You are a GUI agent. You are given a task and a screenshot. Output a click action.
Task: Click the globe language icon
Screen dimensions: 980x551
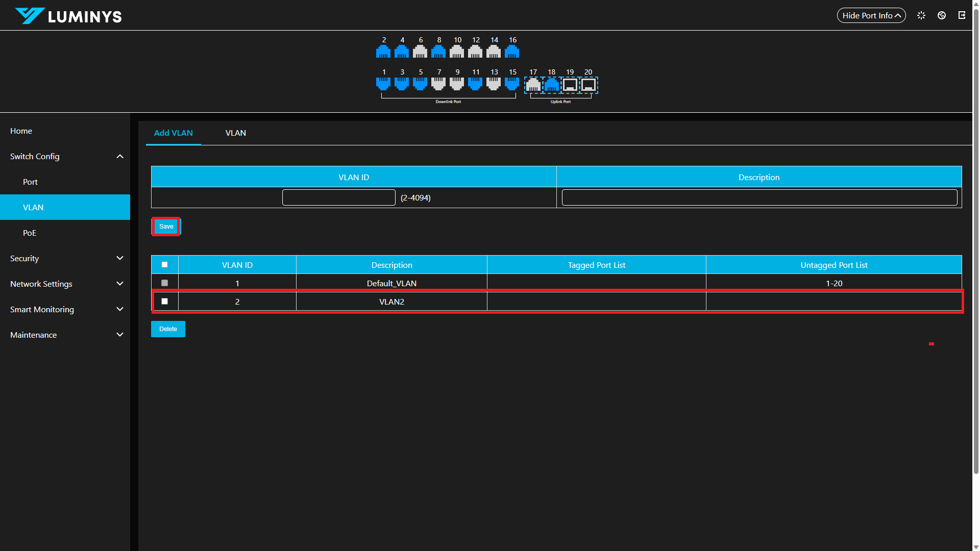[x=942, y=15]
